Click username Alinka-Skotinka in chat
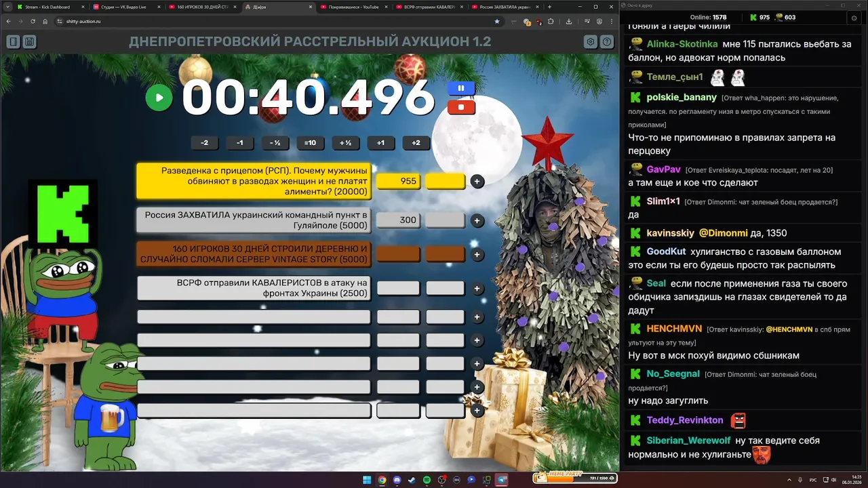Screen dimensions: 868x488 point(682,44)
